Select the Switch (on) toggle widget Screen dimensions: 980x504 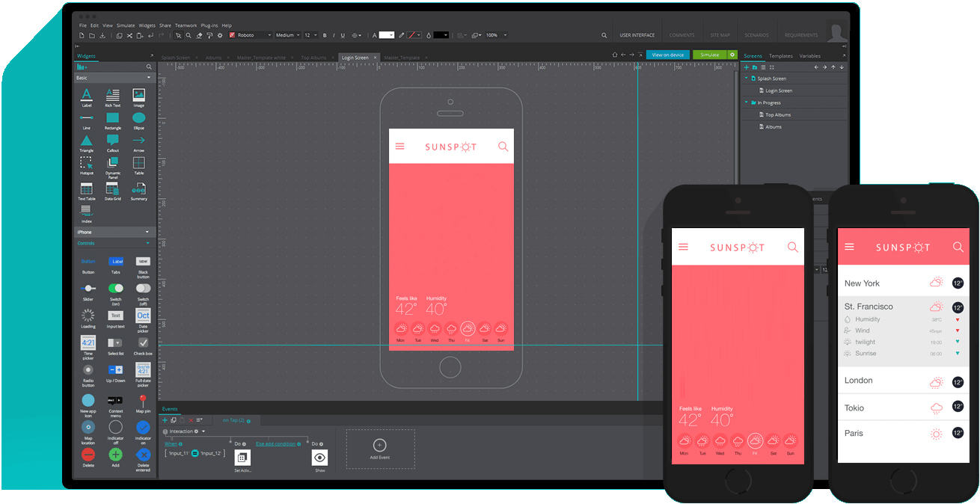(115, 288)
